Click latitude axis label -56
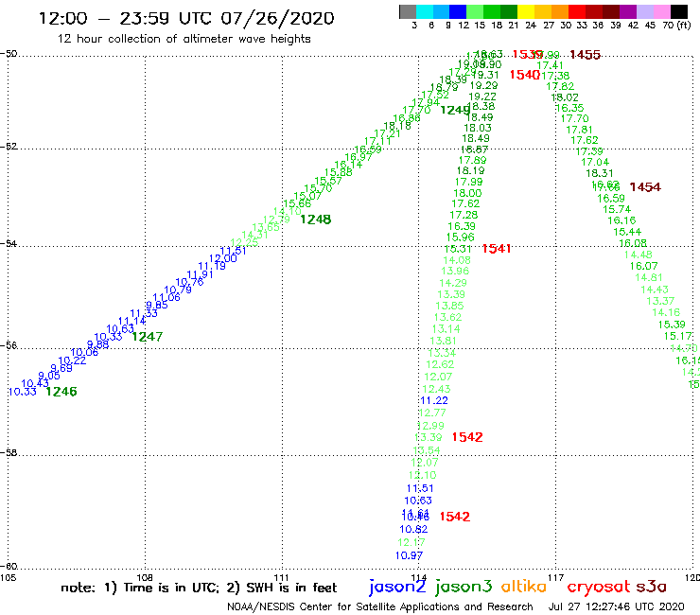 (9, 345)
